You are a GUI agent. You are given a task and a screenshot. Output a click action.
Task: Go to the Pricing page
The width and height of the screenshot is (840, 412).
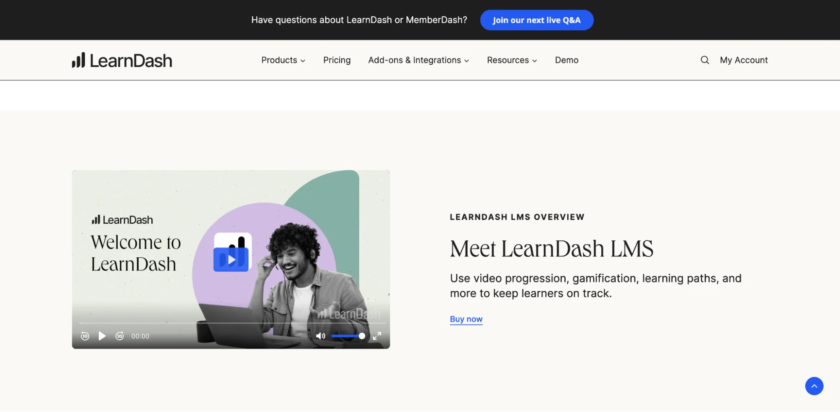click(x=337, y=60)
